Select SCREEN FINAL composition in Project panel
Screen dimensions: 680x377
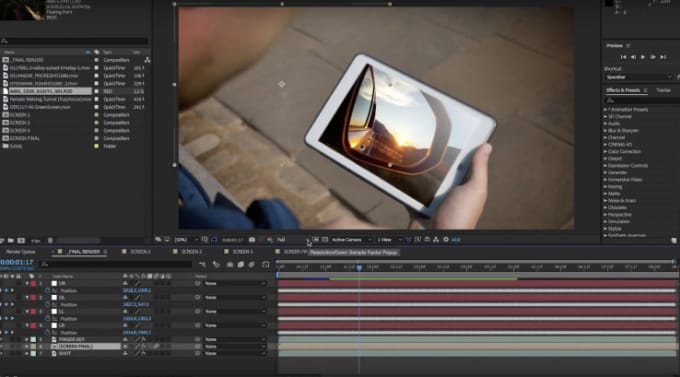pyautogui.click(x=25, y=138)
